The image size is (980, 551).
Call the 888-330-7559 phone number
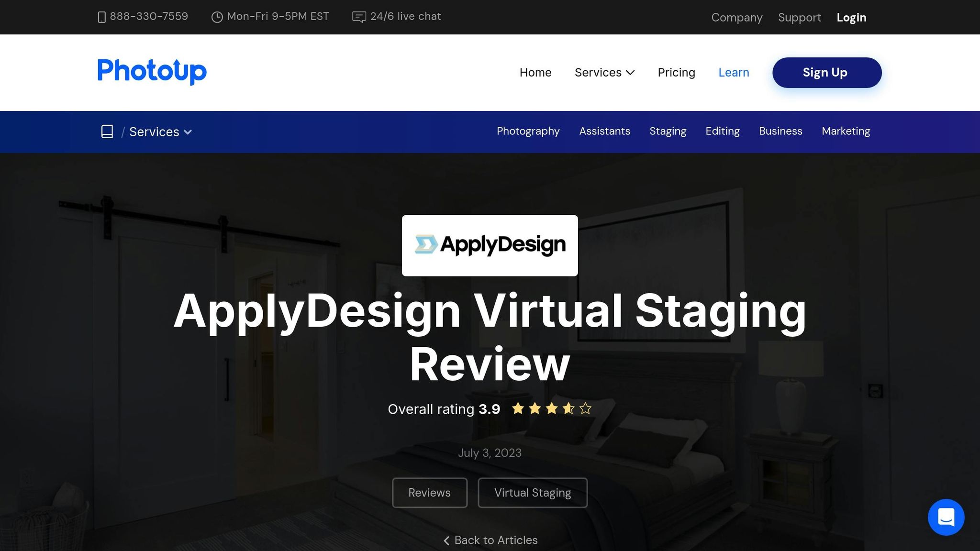pos(149,16)
